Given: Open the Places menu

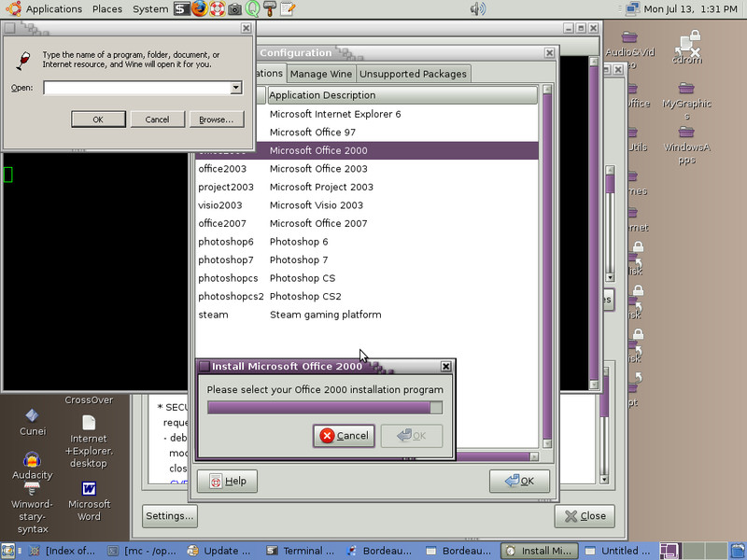Looking at the screenshot, I should point(107,8).
